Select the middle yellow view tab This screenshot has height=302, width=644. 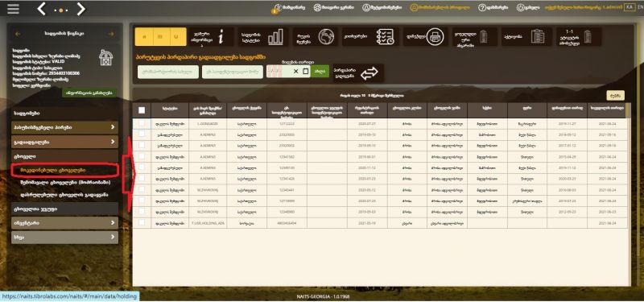click(x=160, y=36)
